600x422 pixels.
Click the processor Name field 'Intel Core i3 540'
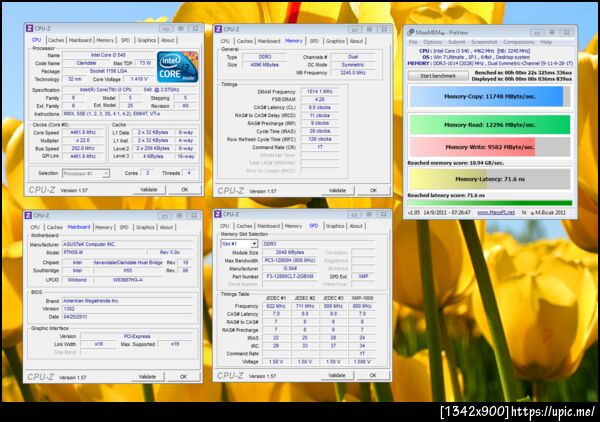point(108,55)
